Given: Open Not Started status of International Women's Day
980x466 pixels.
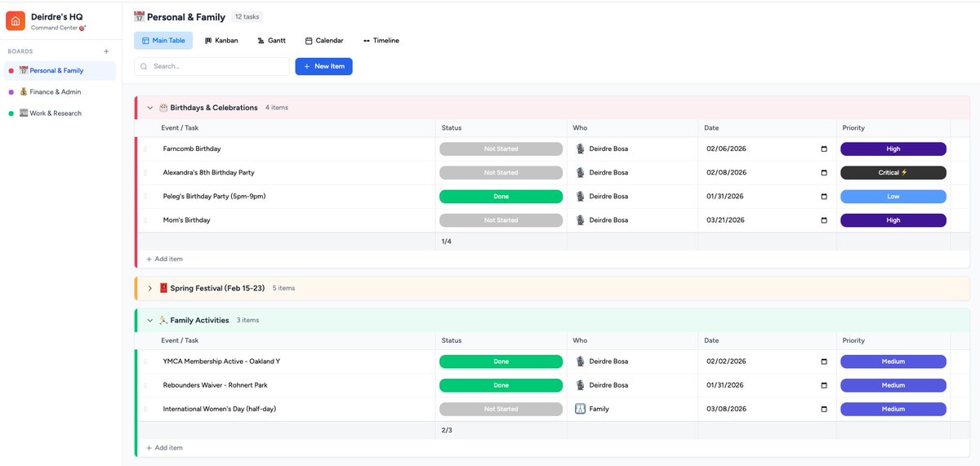Looking at the screenshot, I should [501, 409].
